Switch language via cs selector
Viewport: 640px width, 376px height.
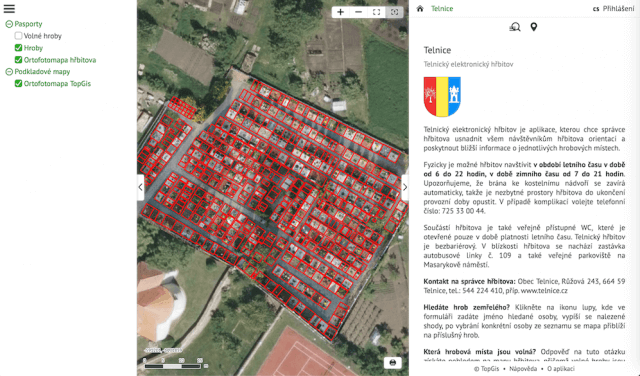tap(596, 9)
